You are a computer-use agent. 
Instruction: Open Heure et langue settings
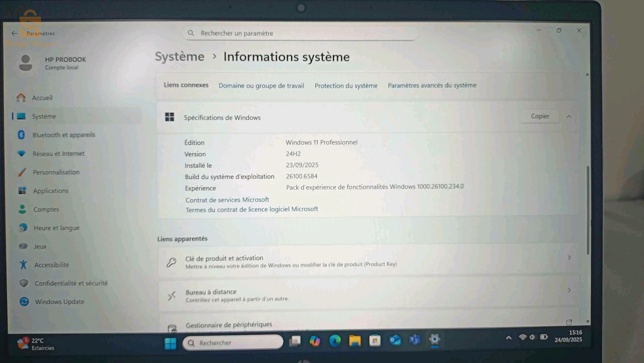56,228
